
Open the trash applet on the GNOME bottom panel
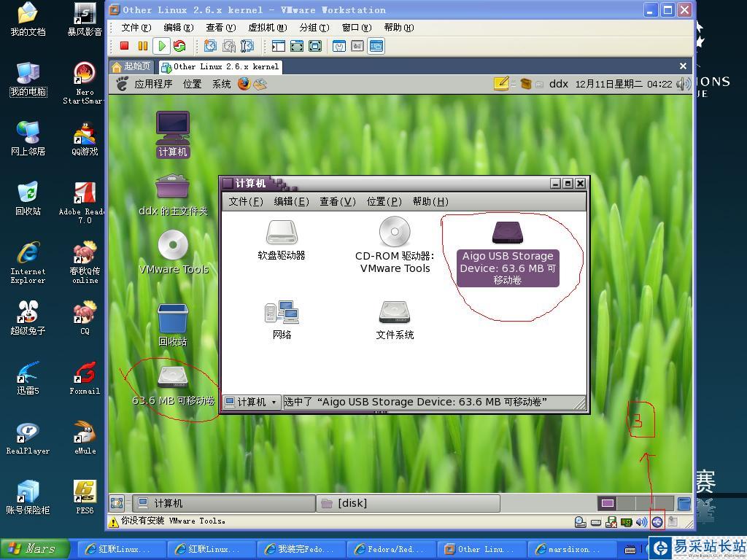[x=684, y=503]
